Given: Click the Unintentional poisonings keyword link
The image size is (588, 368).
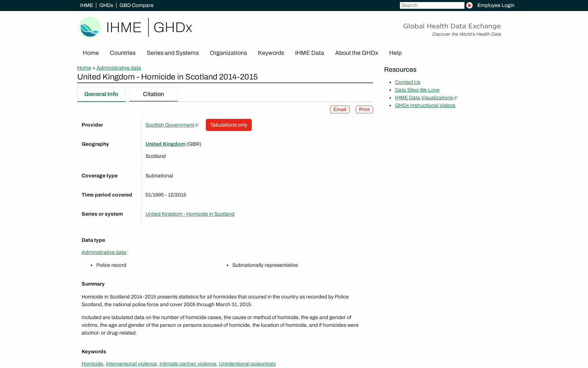Looking at the screenshot, I should [247, 364].
